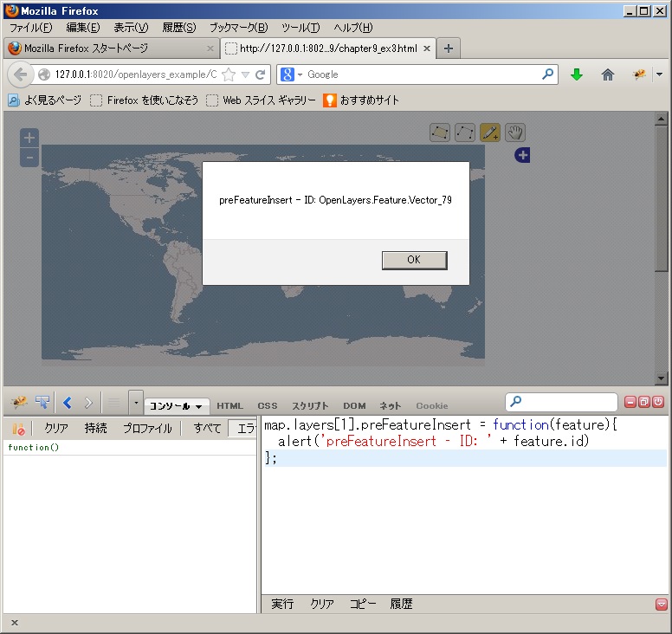Go to the Firefox home page
The height and width of the screenshot is (634, 672).
(608, 74)
